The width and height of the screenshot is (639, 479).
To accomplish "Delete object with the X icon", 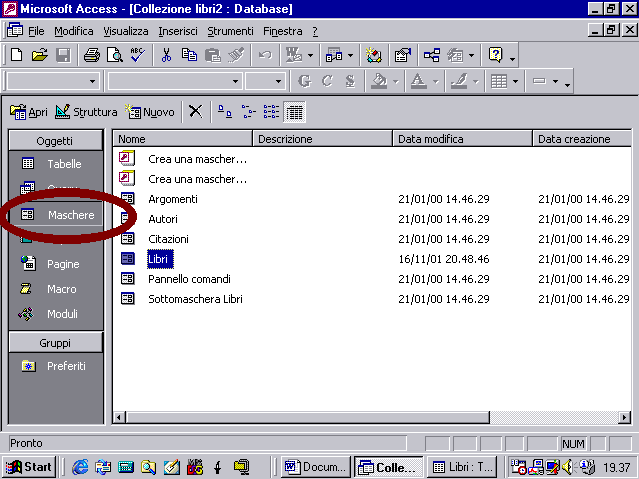I will pos(196,111).
